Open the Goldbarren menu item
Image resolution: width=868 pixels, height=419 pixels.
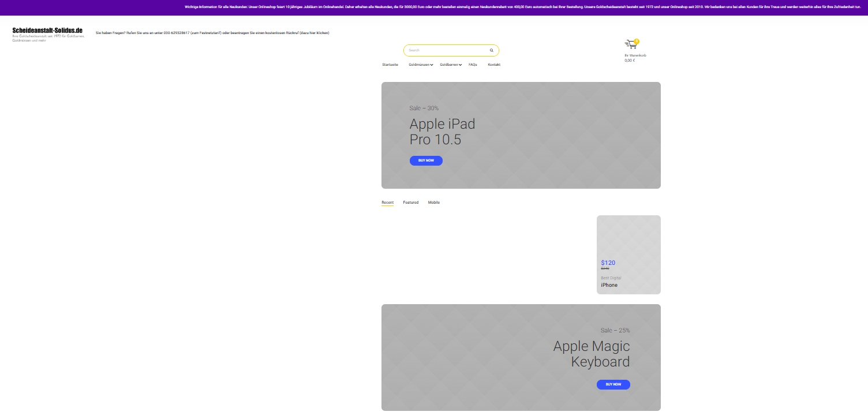(449, 65)
